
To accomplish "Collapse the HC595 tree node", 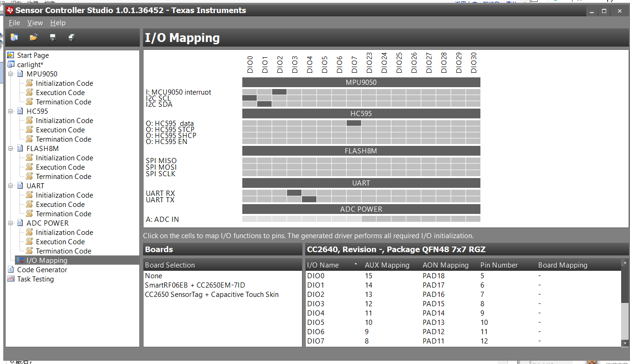I will click(11, 111).
